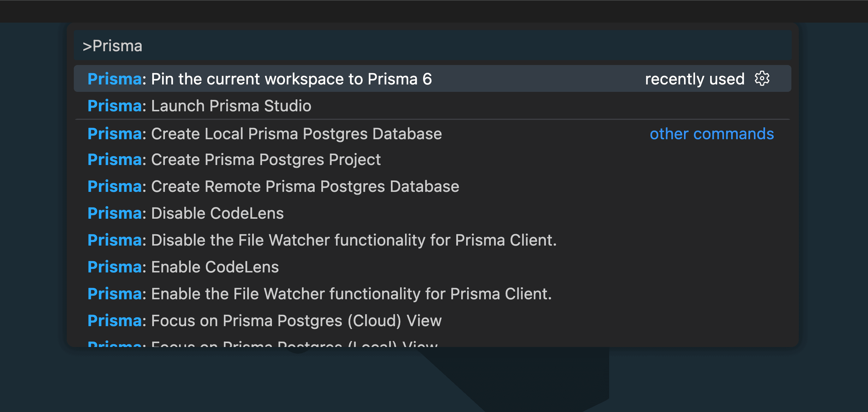This screenshot has height=412, width=868.
Task: Disable the File Watcher for Prisma Client
Action: click(x=322, y=240)
